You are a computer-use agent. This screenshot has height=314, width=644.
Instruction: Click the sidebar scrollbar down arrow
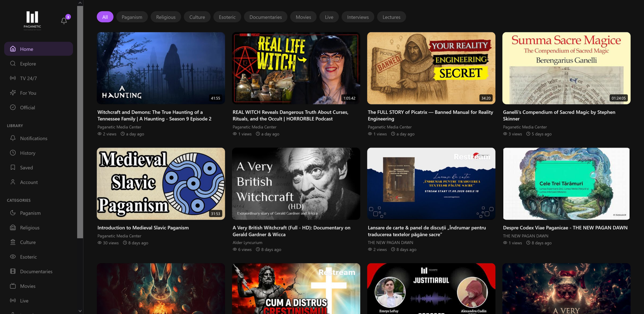coord(80,311)
